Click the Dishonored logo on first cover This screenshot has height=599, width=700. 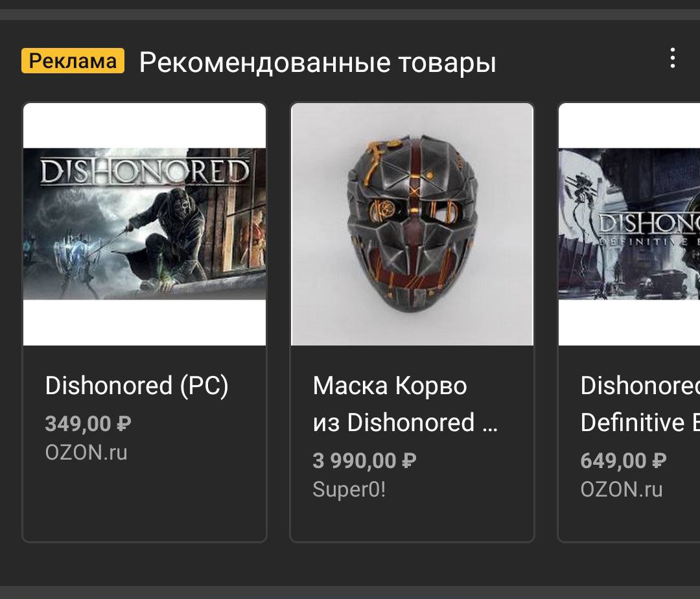point(145,171)
